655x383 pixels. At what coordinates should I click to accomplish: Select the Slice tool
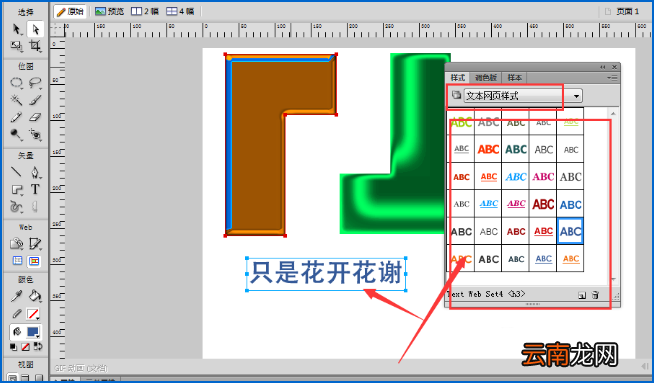35,243
